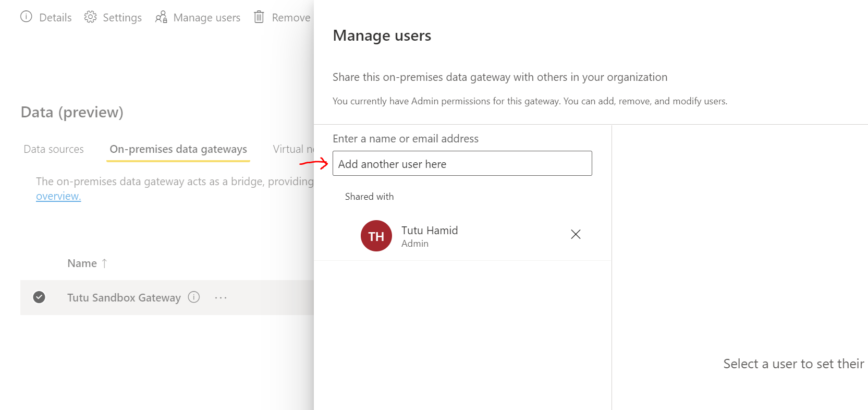
Task: Click the Admin role label under Tutu Hamid
Action: coord(415,244)
